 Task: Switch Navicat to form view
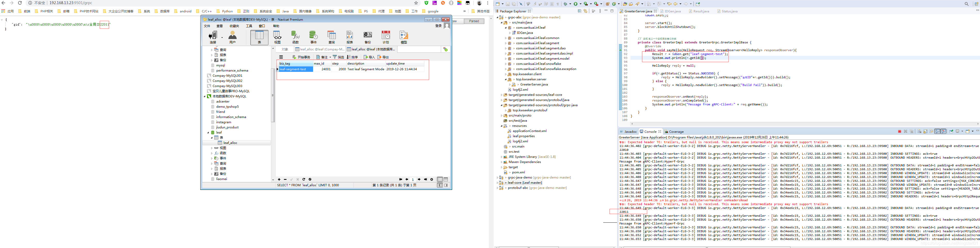446,180
